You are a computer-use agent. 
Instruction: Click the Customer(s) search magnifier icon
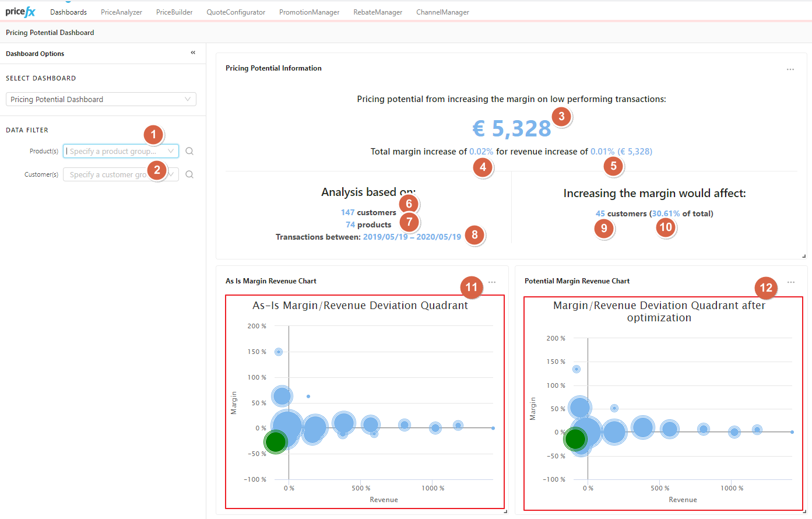[189, 174]
